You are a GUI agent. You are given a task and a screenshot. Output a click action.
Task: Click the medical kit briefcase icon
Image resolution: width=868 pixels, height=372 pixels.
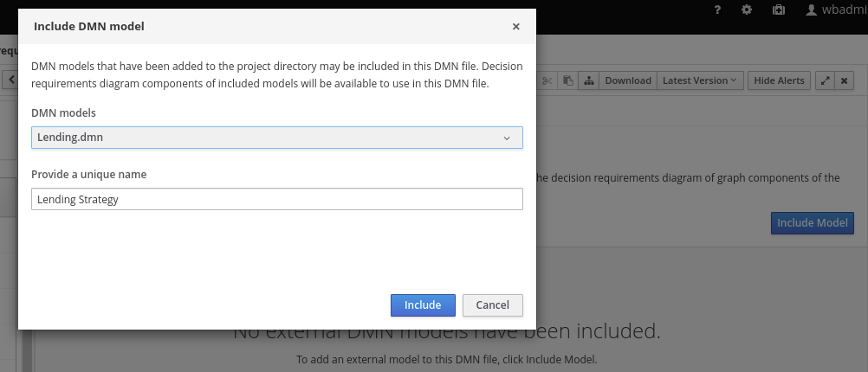tap(778, 10)
